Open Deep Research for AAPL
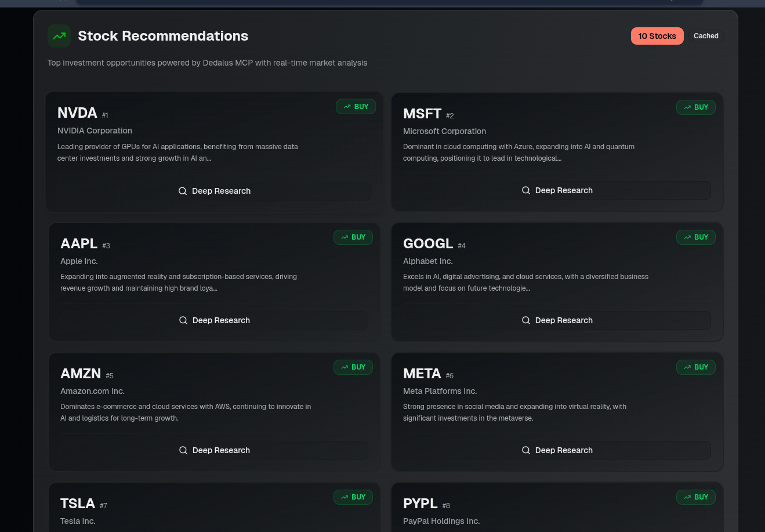765x532 pixels. [x=215, y=320]
